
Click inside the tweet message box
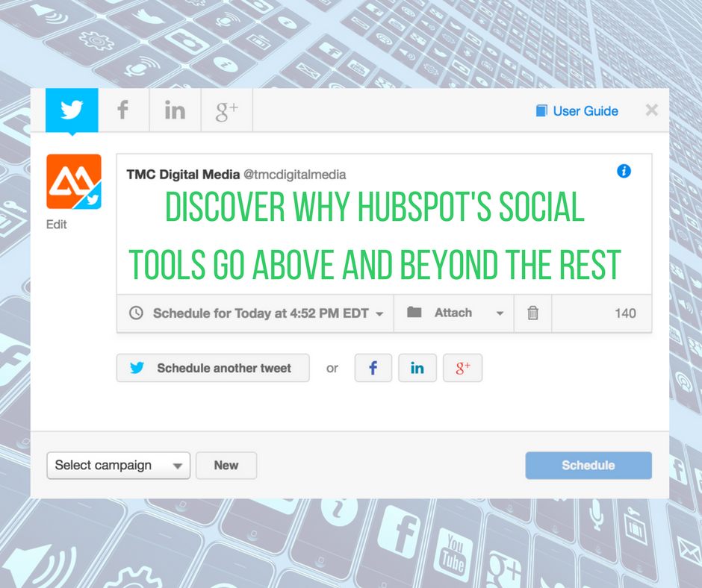(384, 224)
